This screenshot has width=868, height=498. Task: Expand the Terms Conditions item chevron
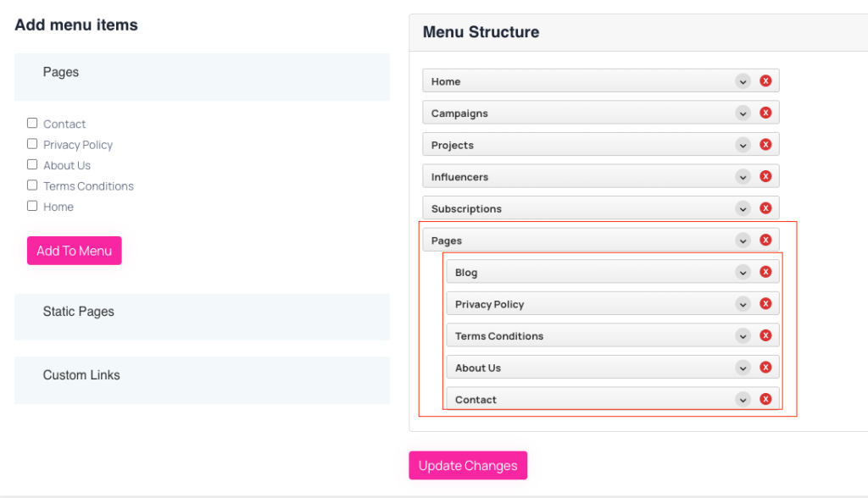[x=743, y=336]
